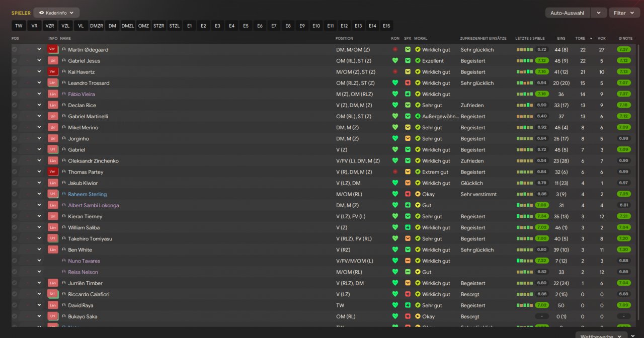Tick the selection checkbox for Ben White

(15, 249)
